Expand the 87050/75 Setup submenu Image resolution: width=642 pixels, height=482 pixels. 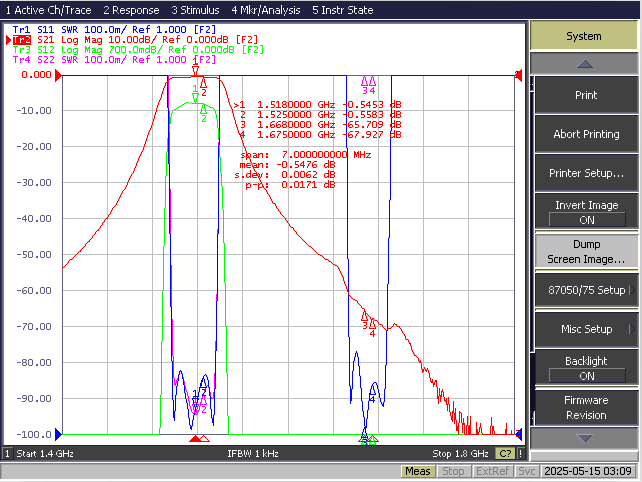coord(586,290)
